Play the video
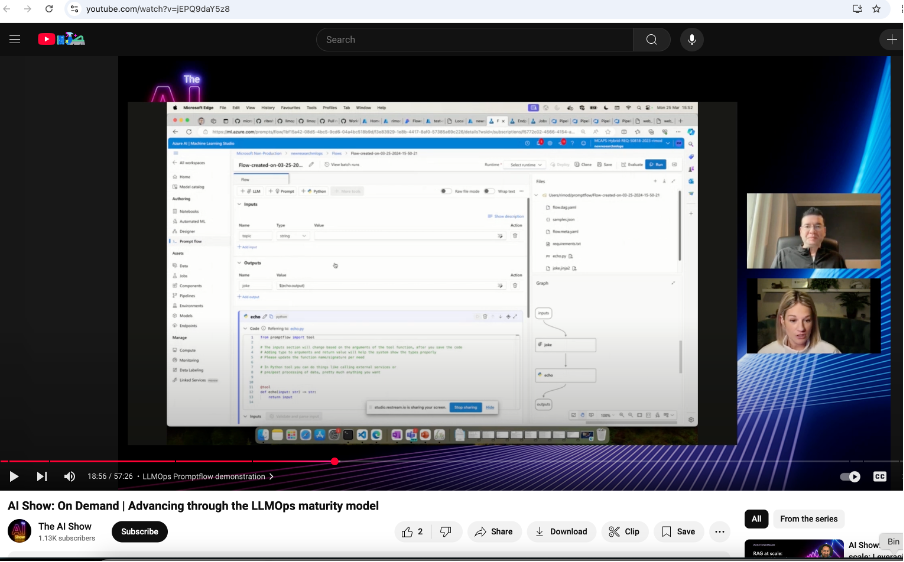This screenshot has width=904, height=562. [14, 477]
